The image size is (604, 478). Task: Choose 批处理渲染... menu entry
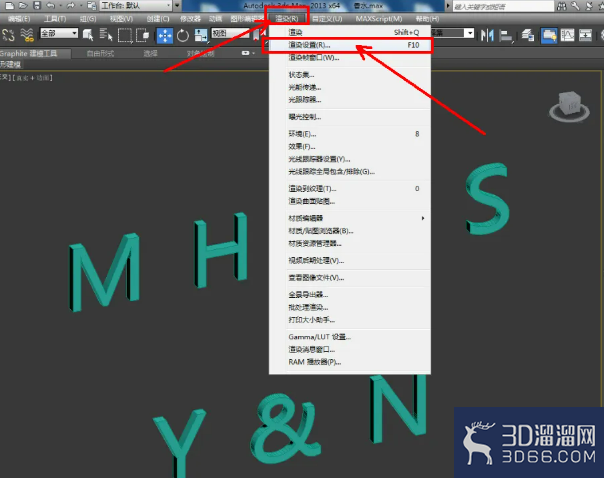(350, 307)
